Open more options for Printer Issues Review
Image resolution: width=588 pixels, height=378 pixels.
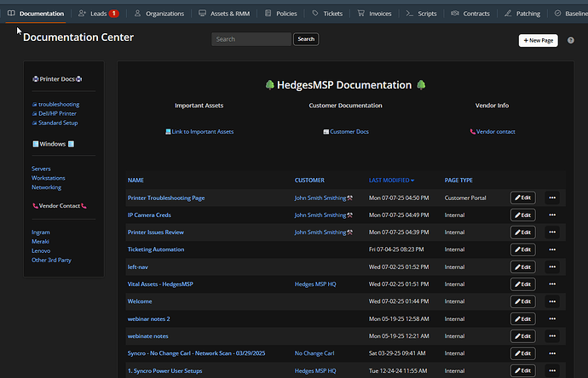[x=552, y=232]
